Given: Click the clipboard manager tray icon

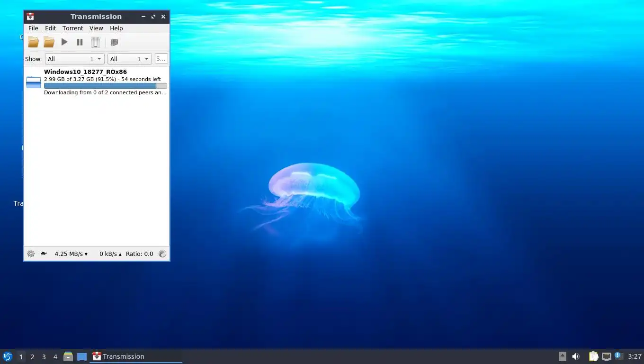Looking at the screenshot, I should pos(593,356).
